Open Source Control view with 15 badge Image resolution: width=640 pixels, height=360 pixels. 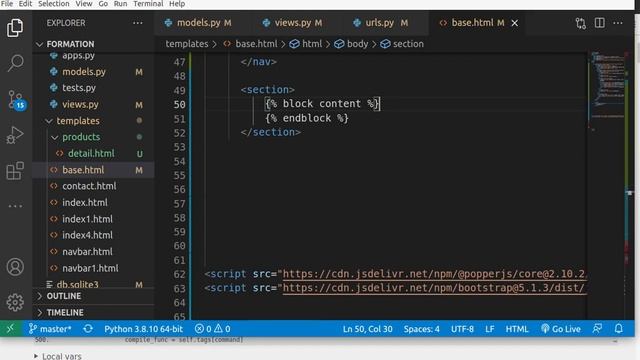point(16,100)
